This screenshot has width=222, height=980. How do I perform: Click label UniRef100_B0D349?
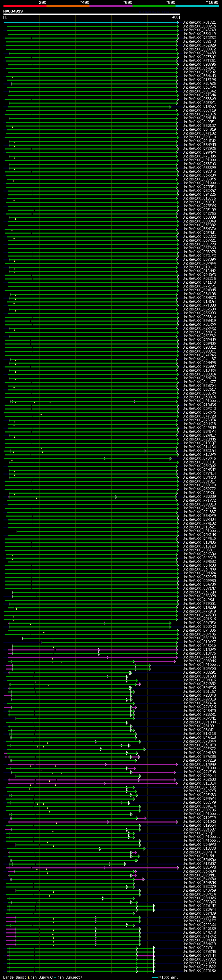[x=199, y=221]
